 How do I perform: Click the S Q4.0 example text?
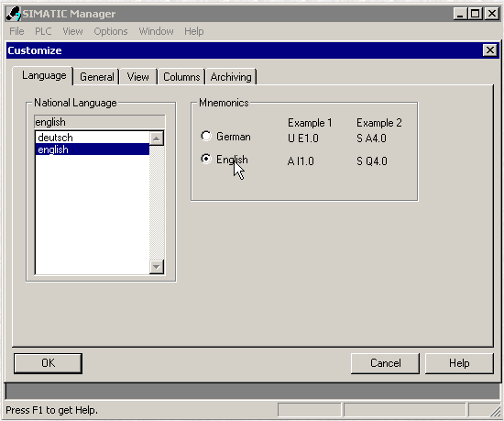pos(372,161)
